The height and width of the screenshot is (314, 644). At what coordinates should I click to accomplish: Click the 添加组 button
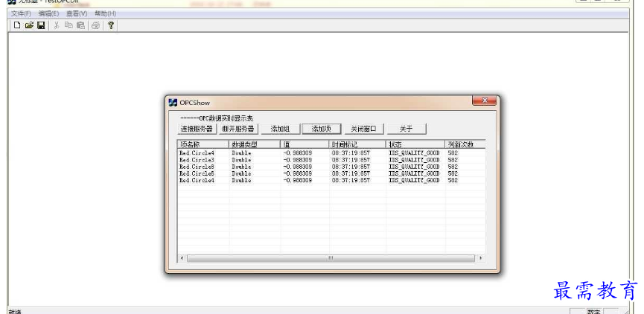[280, 129]
